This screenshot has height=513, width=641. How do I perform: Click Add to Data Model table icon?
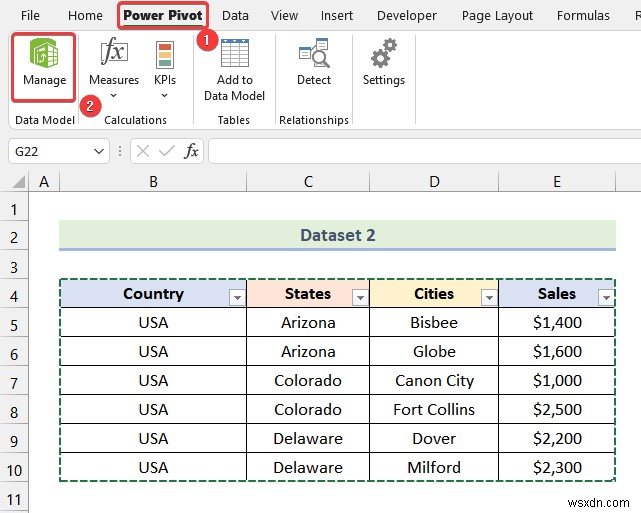click(x=235, y=52)
